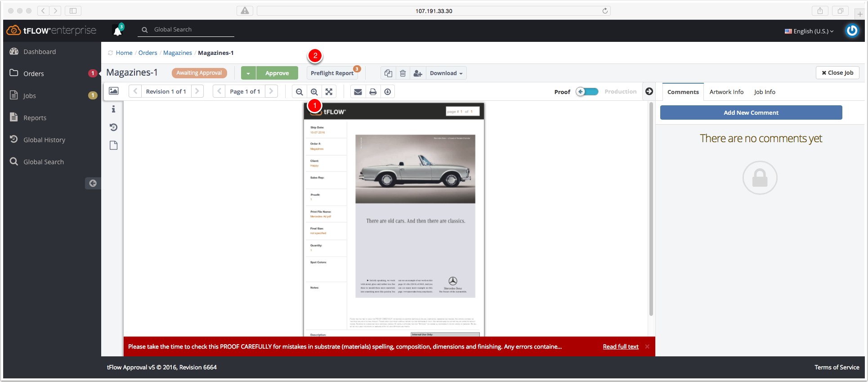Go to next page arrow
Screen dimensions: 868x382
pos(271,91)
